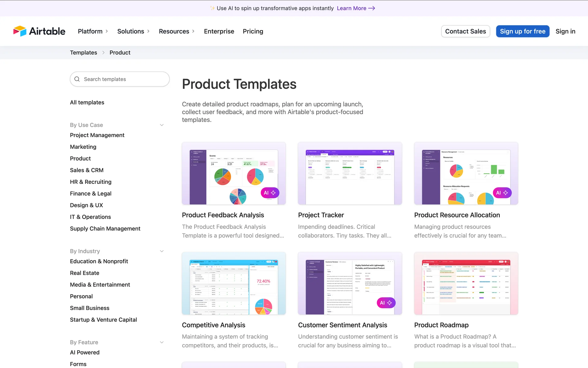Open the Product Roadmap template thumbnail
The width and height of the screenshot is (588, 368).
[466, 283]
